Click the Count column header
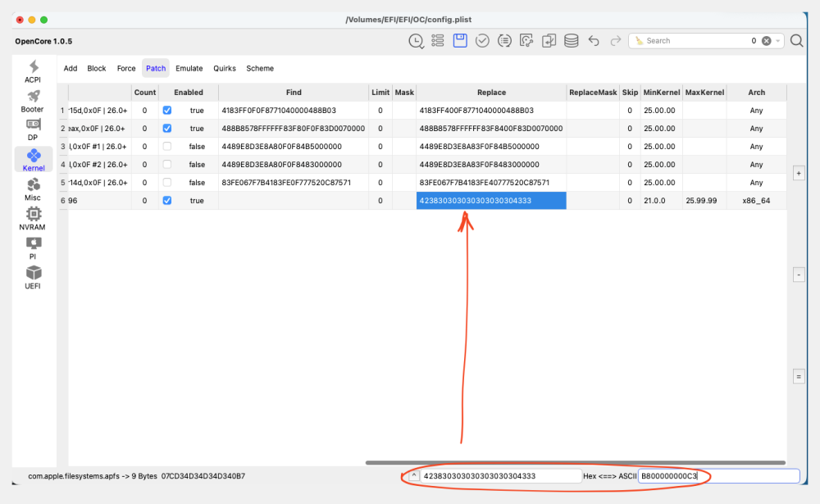 (x=145, y=92)
